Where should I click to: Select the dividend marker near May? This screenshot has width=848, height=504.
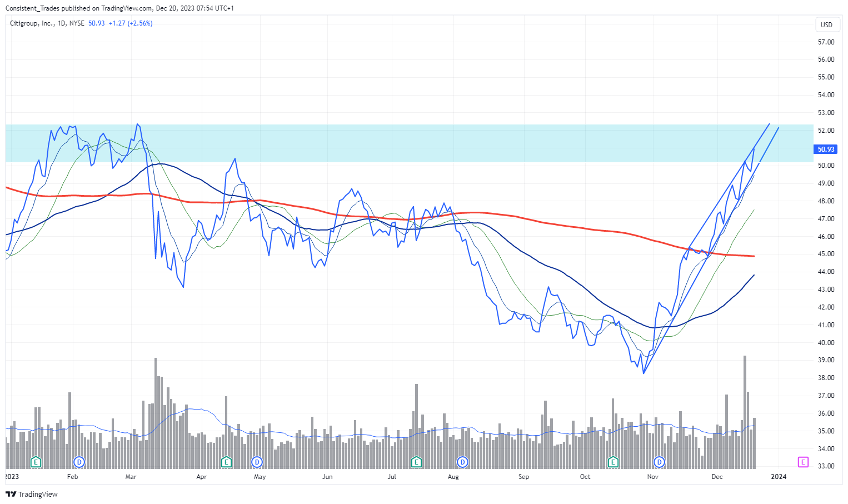point(257,462)
